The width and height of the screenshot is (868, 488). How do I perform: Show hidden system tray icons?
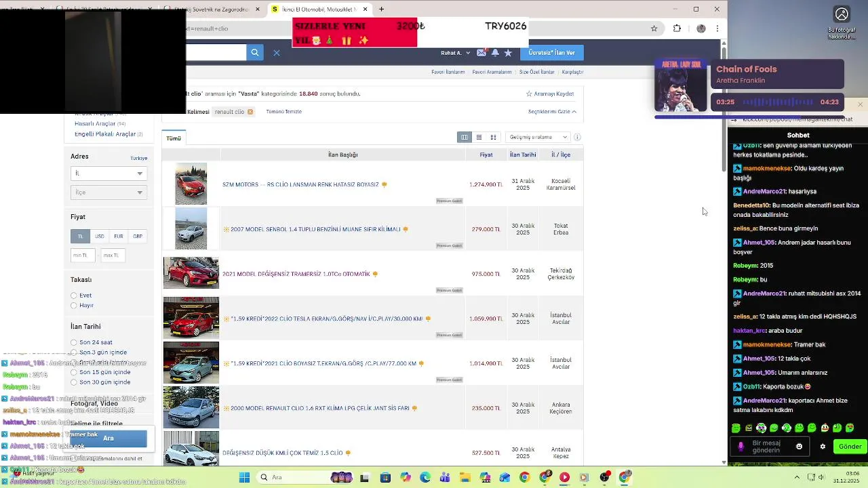coord(797,477)
